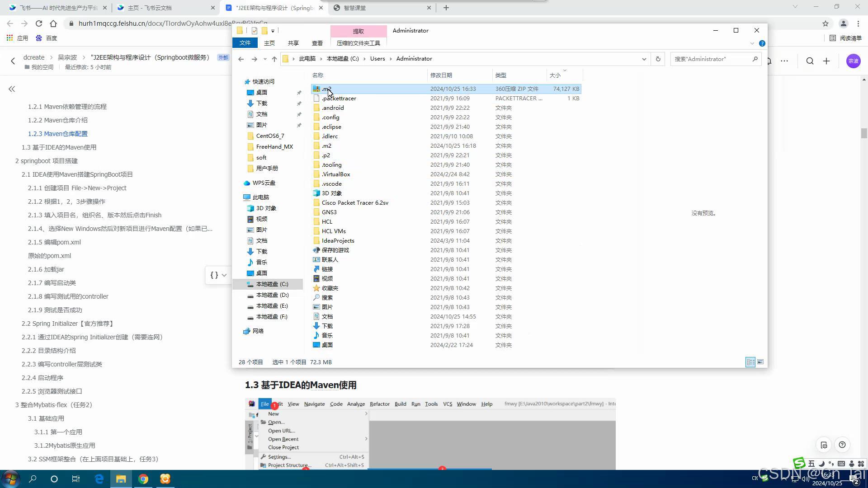
Task: Create new item with plus icon in Feishu
Action: click(x=826, y=61)
